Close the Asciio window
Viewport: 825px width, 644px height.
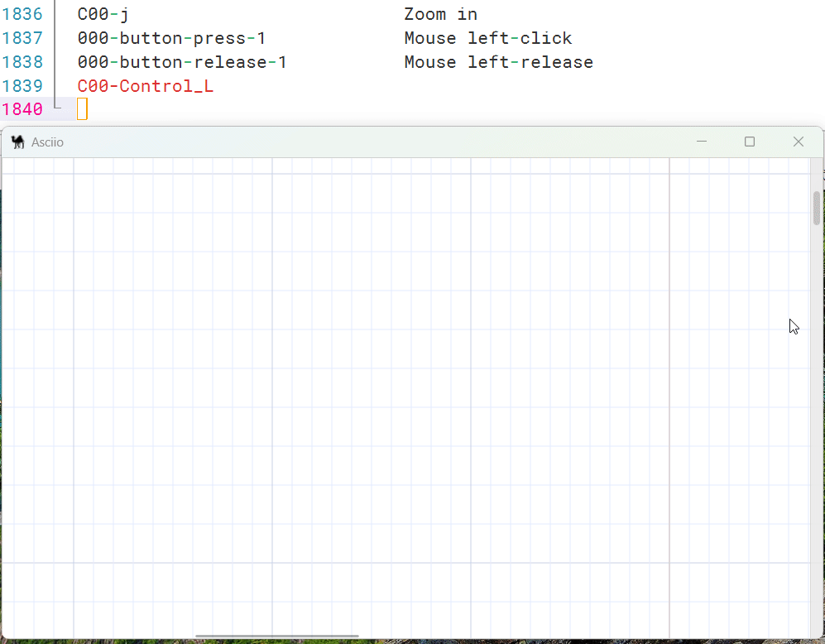(798, 142)
